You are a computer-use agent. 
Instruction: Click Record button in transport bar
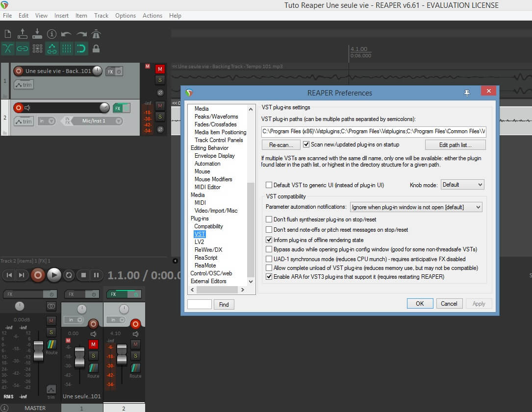coord(38,275)
